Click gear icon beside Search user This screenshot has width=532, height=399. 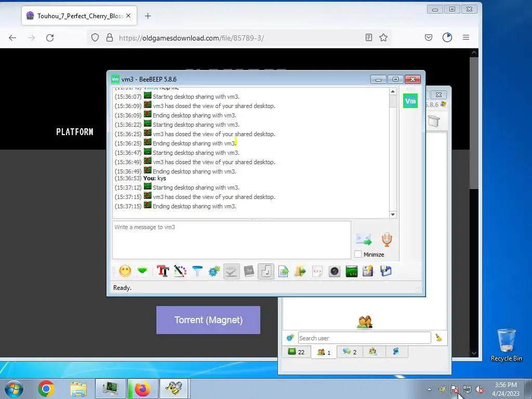click(x=290, y=338)
